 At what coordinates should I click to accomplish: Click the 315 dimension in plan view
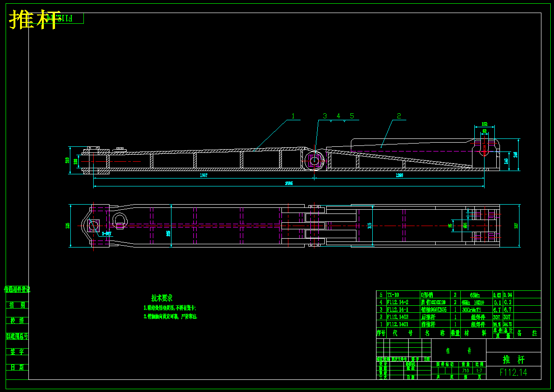369,226
